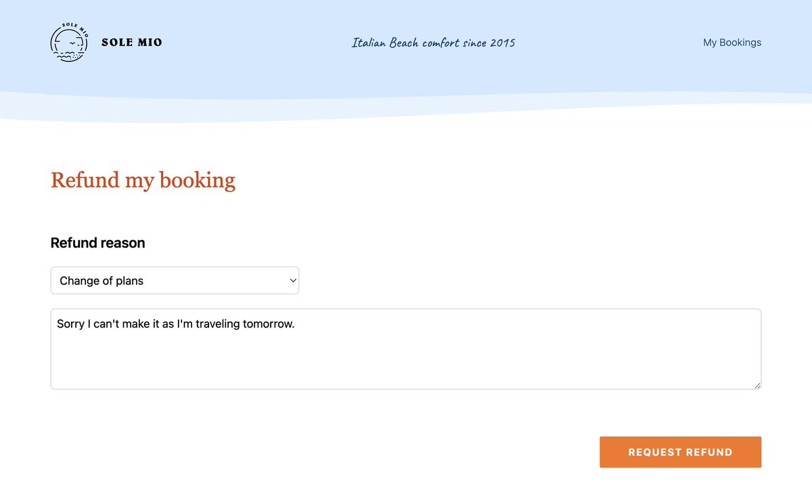Click the word "Italian" in the tagline
The image size is (812, 504).
click(368, 43)
